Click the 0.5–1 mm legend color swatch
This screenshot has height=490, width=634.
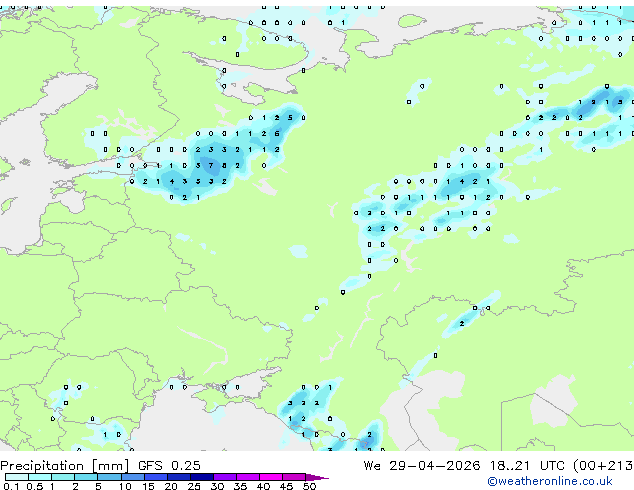tap(40, 477)
